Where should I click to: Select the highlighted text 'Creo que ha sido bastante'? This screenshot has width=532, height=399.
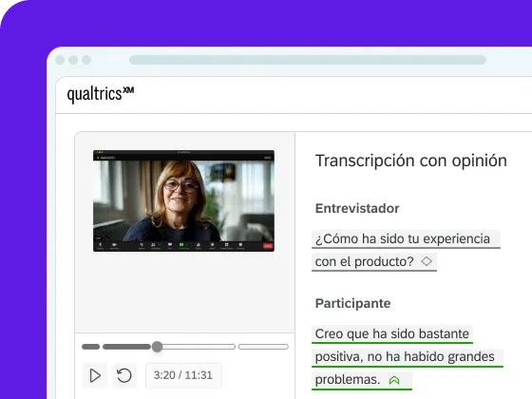(392, 333)
